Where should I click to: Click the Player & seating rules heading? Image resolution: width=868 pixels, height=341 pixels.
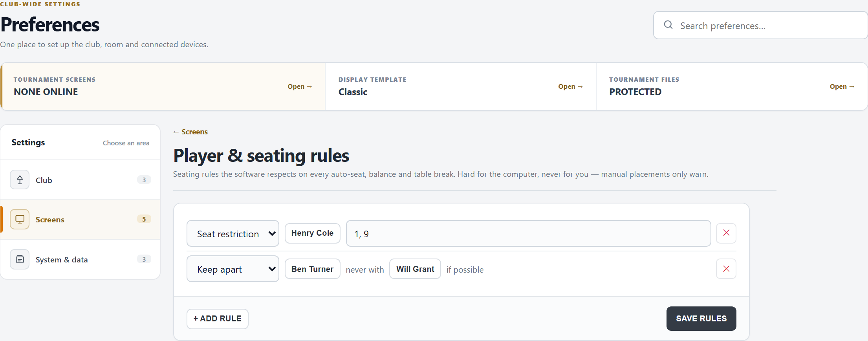[261, 156]
